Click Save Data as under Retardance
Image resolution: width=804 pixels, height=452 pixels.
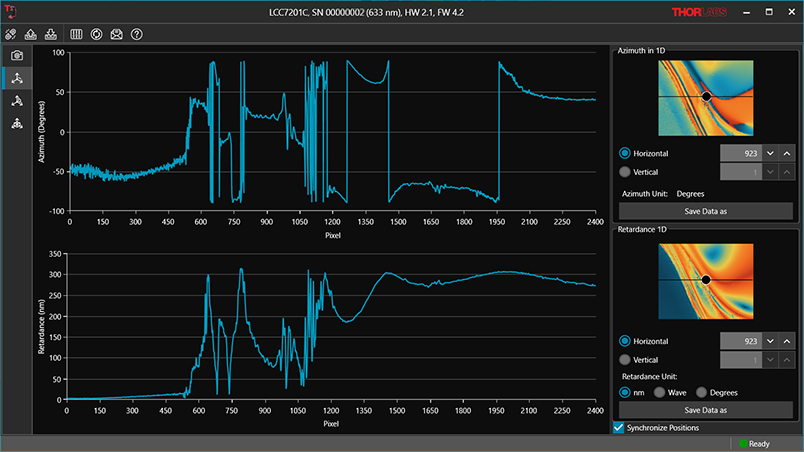[x=706, y=410]
